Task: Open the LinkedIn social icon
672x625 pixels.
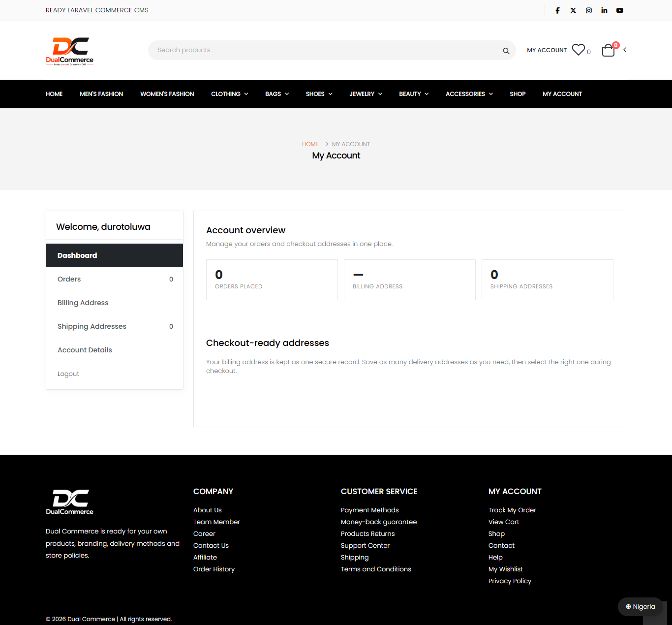Action: tap(604, 10)
